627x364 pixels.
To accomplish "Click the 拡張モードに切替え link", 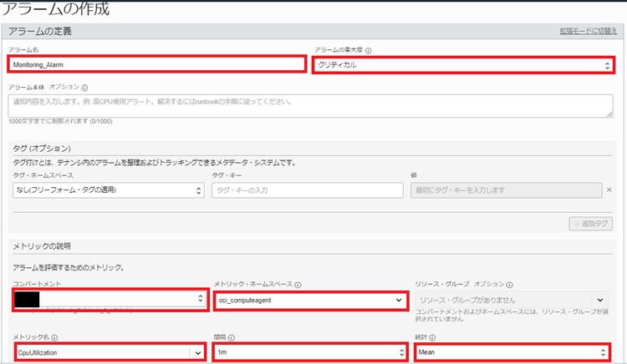I will [588, 31].
